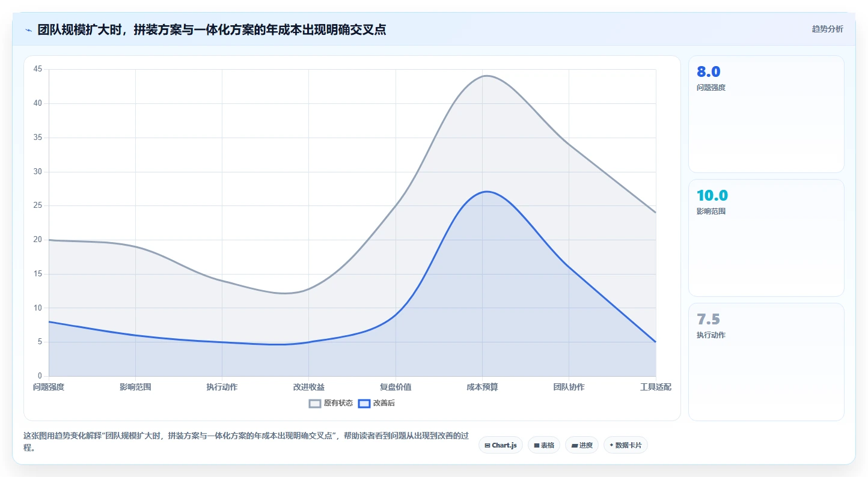Image resolution: width=868 pixels, height=477 pixels.
Task: Click the 25 y-axis tick label
Action: point(38,205)
